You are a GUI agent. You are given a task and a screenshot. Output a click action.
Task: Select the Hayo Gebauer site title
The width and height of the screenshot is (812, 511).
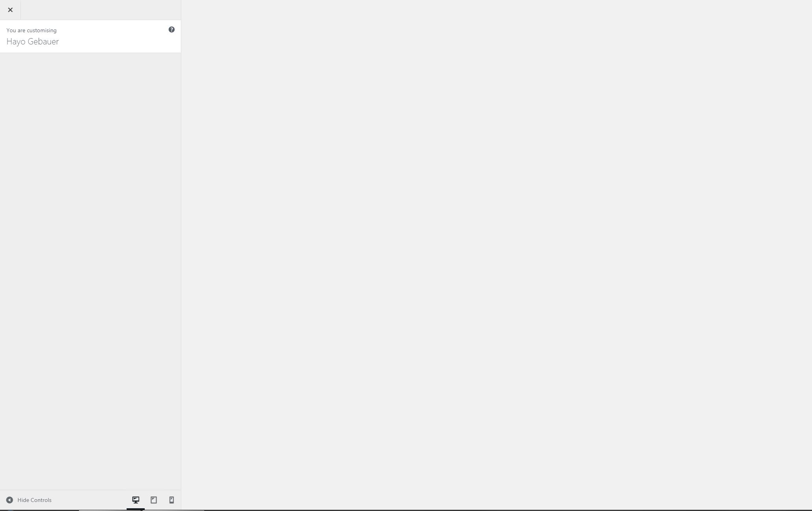33,42
